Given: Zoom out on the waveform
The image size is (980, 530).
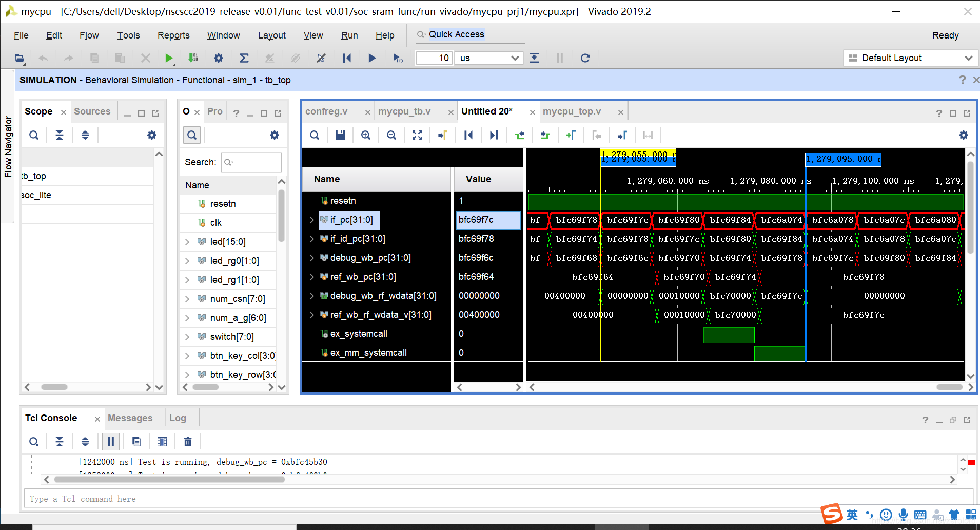Looking at the screenshot, I should [391, 135].
